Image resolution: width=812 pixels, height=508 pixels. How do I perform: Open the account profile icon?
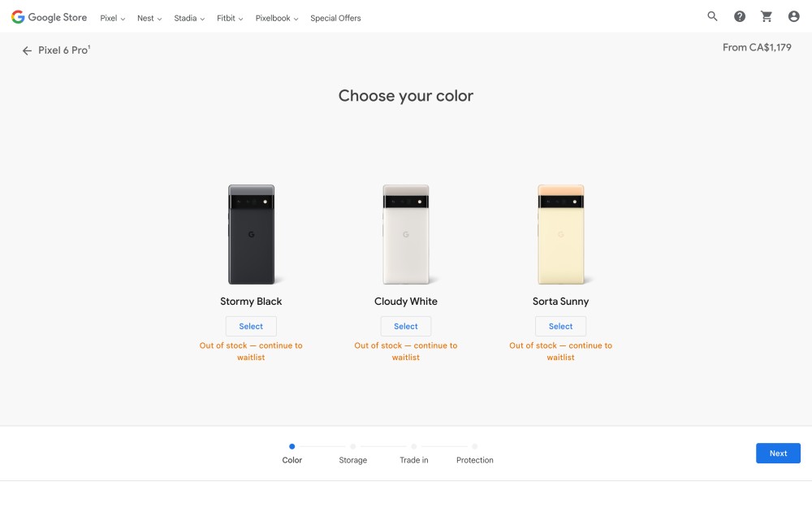click(x=793, y=16)
